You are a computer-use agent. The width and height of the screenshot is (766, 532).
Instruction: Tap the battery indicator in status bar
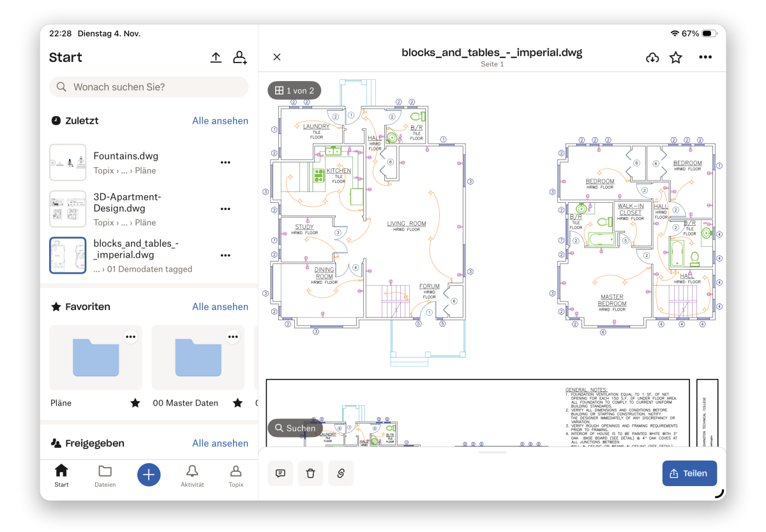[x=709, y=33]
